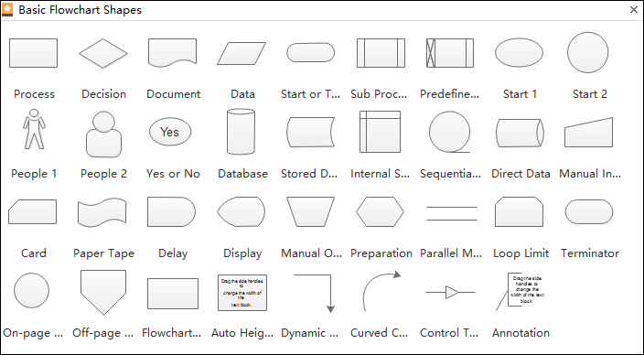Select the Internal Storage shape
Screen dimensions: 644x355
pos(380,132)
